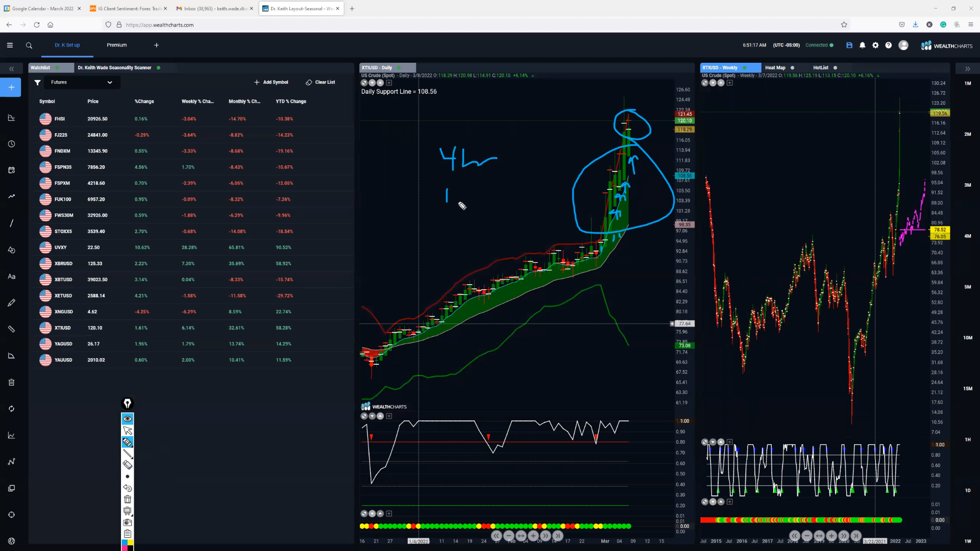Select the line tool in annotation toolbar
This screenshot has width=980, height=551.
click(x=128, y=454)
